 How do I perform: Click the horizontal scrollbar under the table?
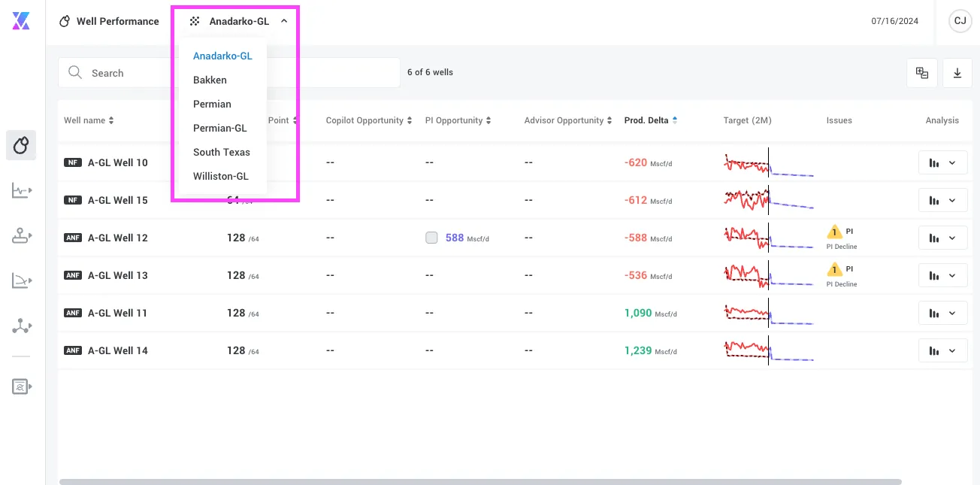480,482
